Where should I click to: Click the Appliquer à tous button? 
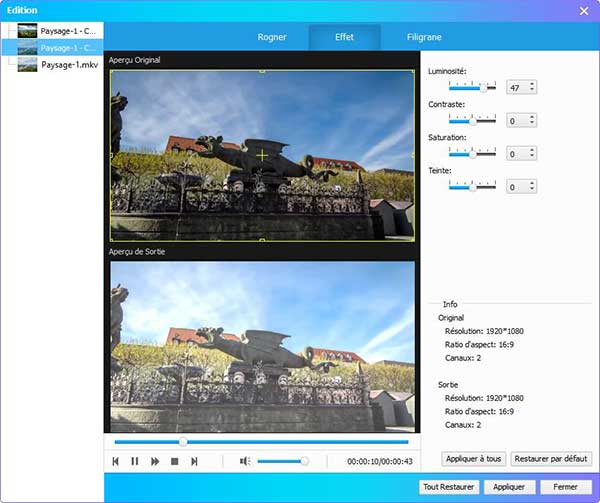click(473, 459)
